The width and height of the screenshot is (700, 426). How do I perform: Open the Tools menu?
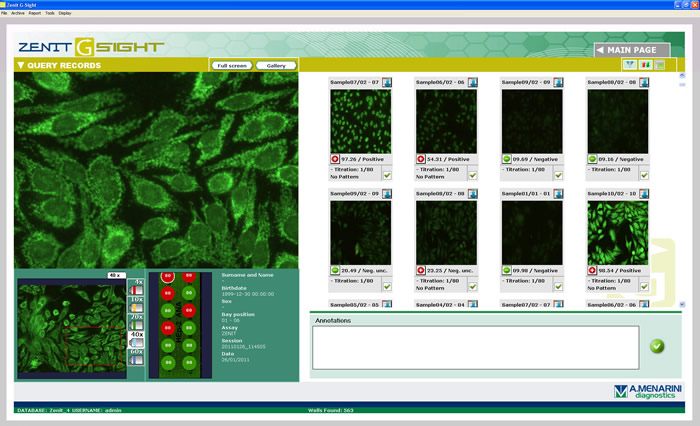[x=50, y=13]
